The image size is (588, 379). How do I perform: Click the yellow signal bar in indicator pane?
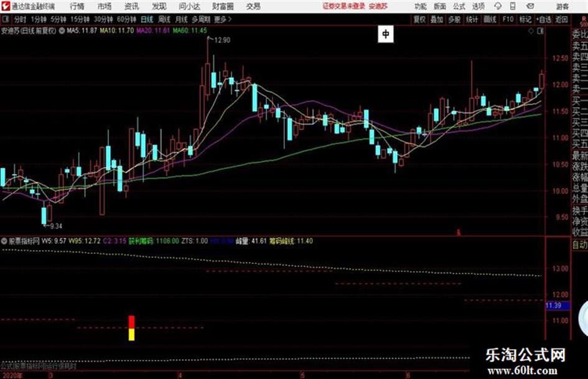132,335
